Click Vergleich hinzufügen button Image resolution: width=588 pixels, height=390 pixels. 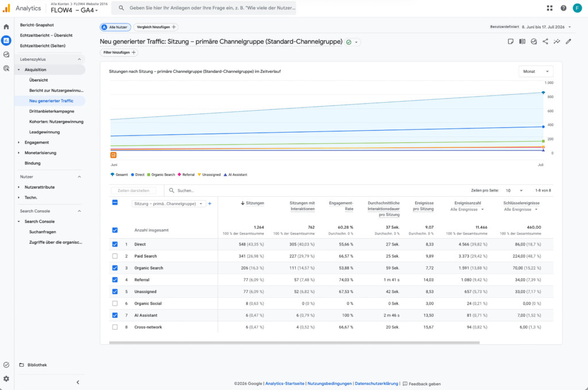point(156,27)
